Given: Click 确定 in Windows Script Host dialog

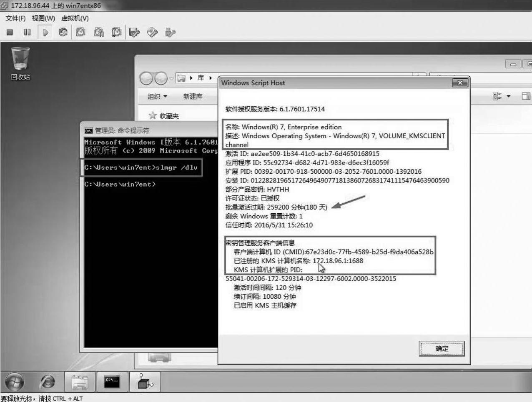Looking at the screenshot, I should 442,349.
